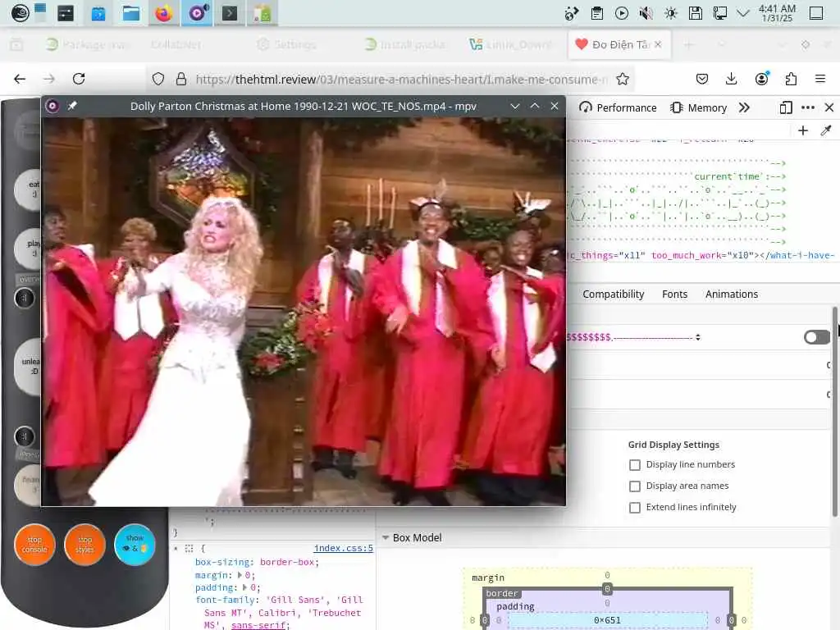Reload the current page
The width and height of the screenshot is (840, 630).
coord(79,80)
